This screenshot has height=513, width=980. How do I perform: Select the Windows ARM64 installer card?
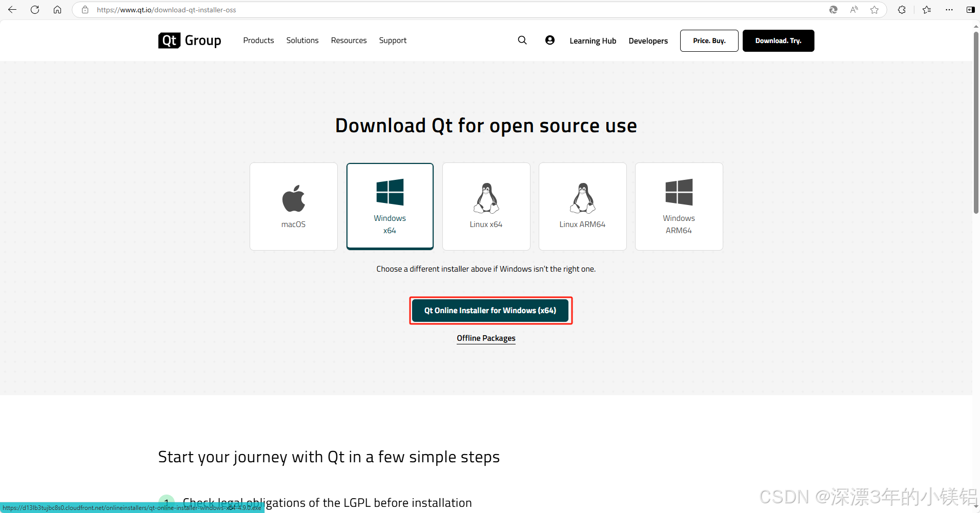pyautogui.click(x=679, y=207)
